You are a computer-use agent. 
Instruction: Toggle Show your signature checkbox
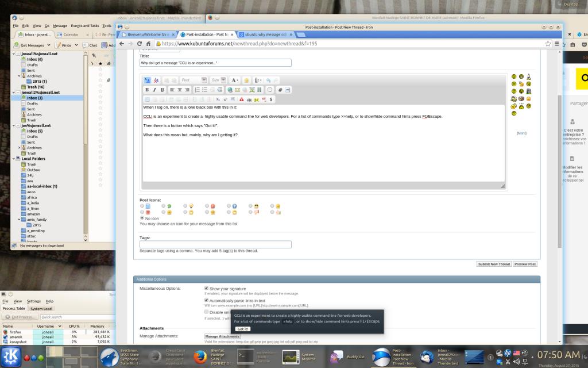coord(207,288)
